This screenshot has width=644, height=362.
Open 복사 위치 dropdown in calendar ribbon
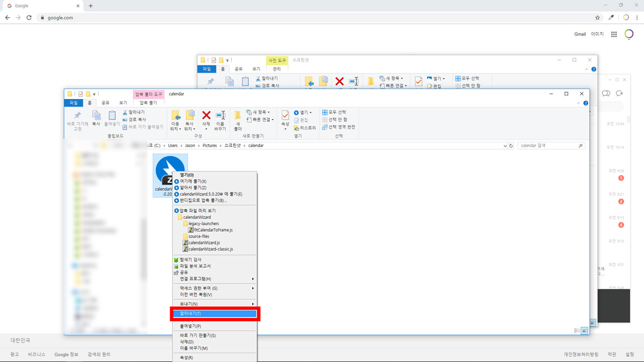(x=189, y=121)
